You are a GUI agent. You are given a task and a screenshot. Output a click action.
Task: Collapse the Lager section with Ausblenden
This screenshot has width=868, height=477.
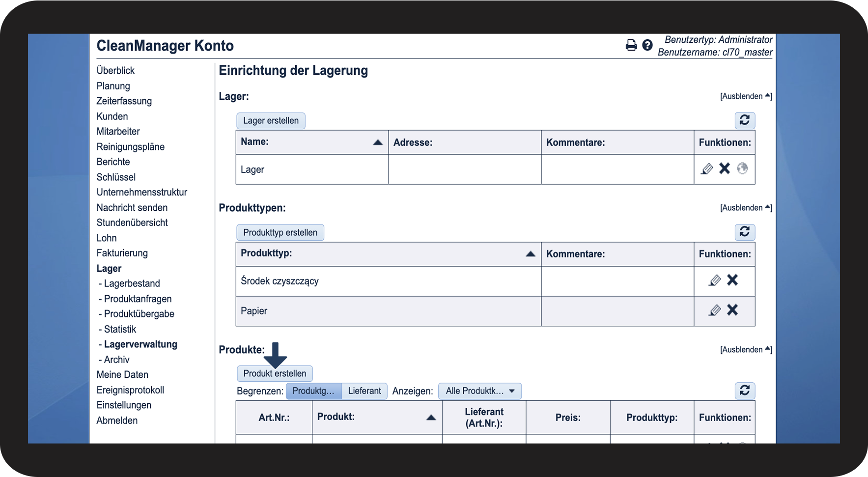point(746,96)
